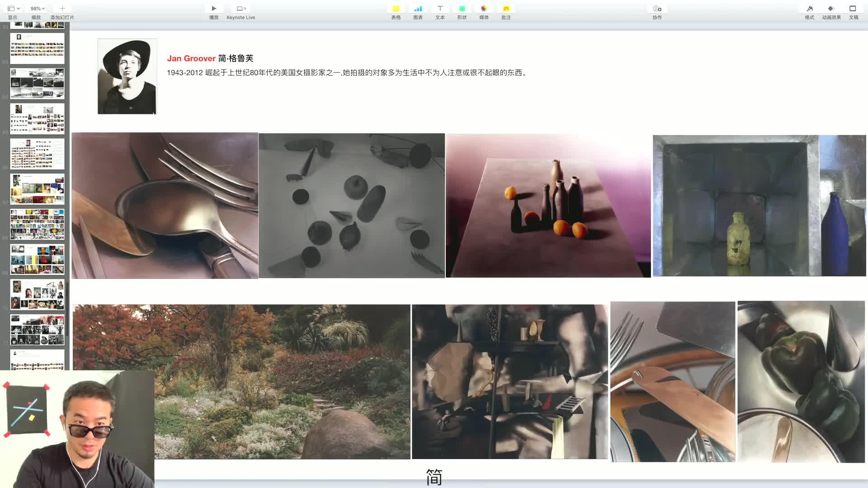The width and height of the screenshot is (868, 488).
Task: Select the spoon and fork photograph
Action: 165,206
